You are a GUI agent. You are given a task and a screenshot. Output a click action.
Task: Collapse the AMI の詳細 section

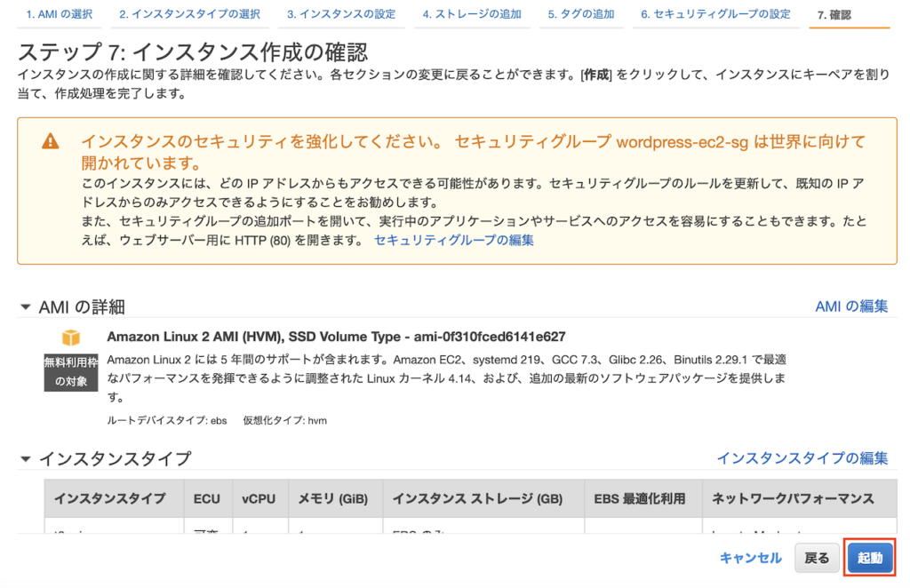25,306
